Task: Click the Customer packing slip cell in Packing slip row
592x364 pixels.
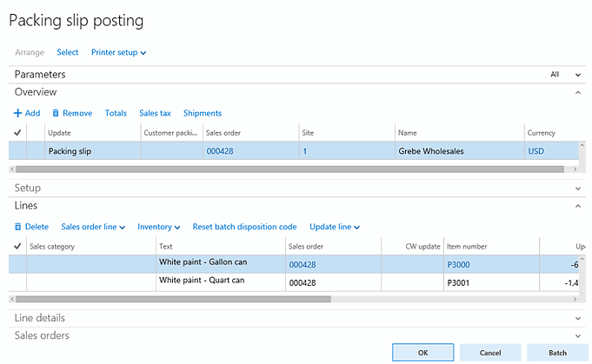Action: tap(172, 151)
